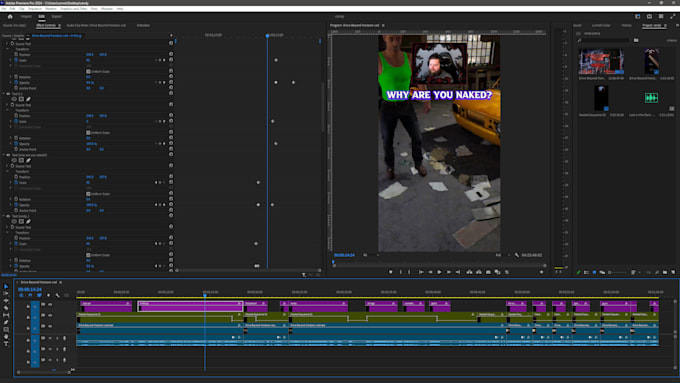Create ellipse mask under Text (why are you naked?)
The width and height of the screenshot is (680, 383).
[x=14, y=160]
